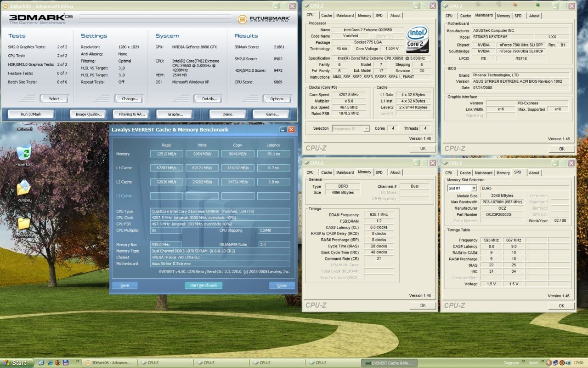Screen dimensions: 588x368
Task: Click OK in CPU-Z motherboard window
Action: tap(561, 149)
